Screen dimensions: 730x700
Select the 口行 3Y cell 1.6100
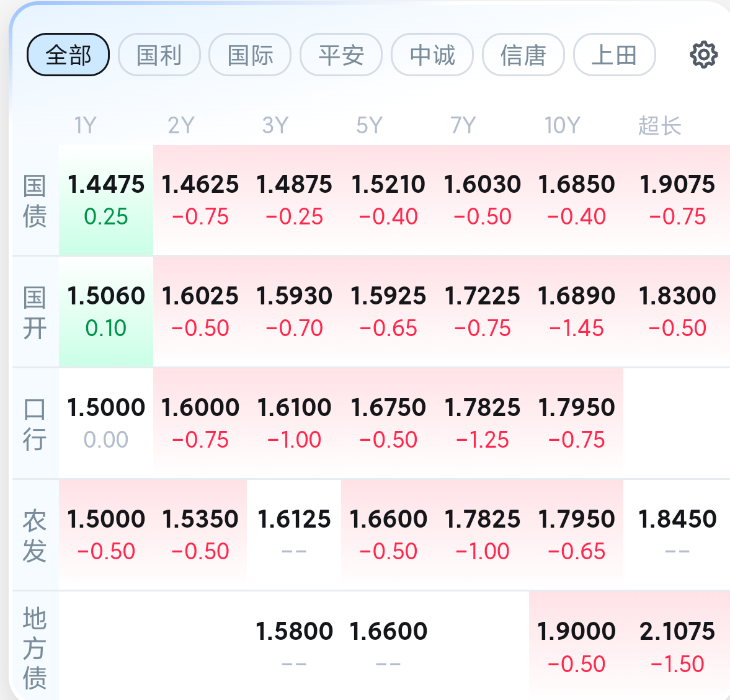294,423
